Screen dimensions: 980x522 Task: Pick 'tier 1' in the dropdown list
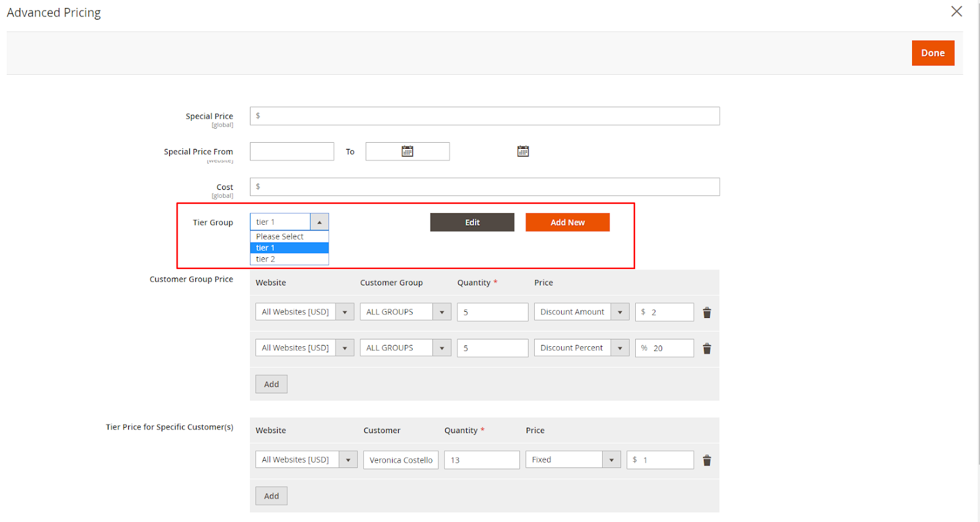coord(289,248)
